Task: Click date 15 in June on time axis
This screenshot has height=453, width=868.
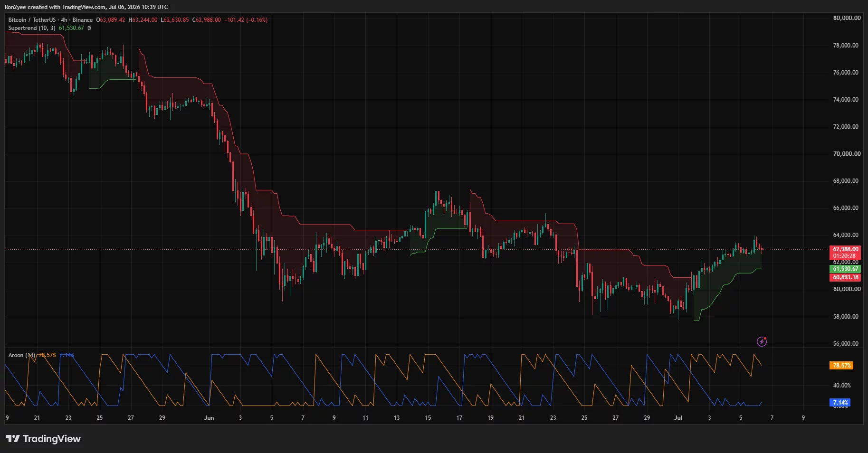Action: pyautogui.click(x=428, y=418)
